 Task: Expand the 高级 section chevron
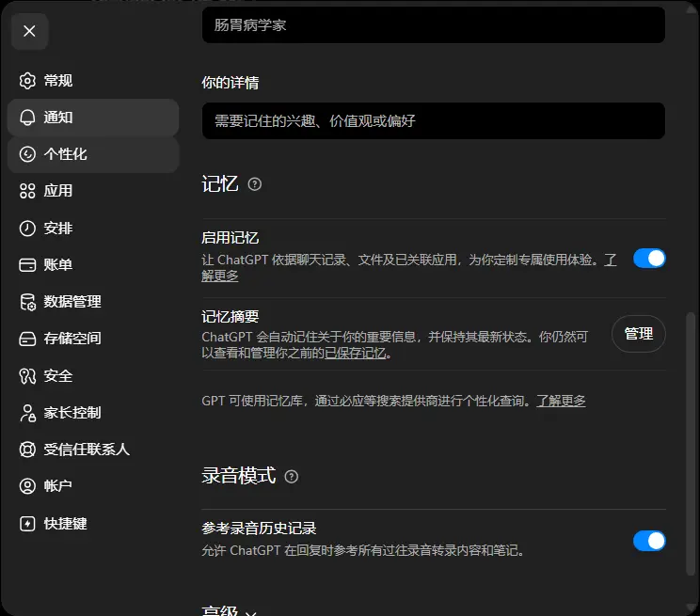[251, 613]
